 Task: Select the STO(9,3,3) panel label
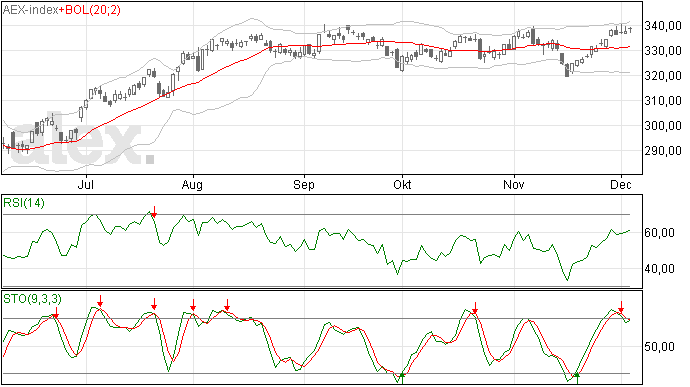33,299
